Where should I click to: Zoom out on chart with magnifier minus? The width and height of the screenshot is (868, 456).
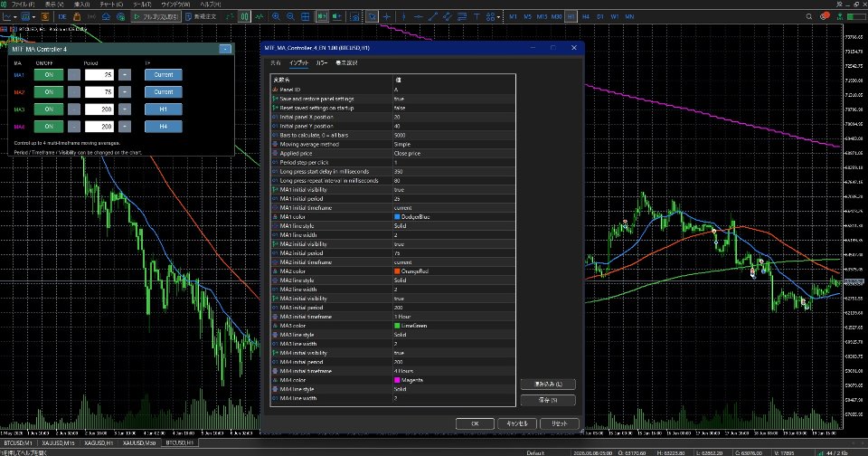[290, 16]
